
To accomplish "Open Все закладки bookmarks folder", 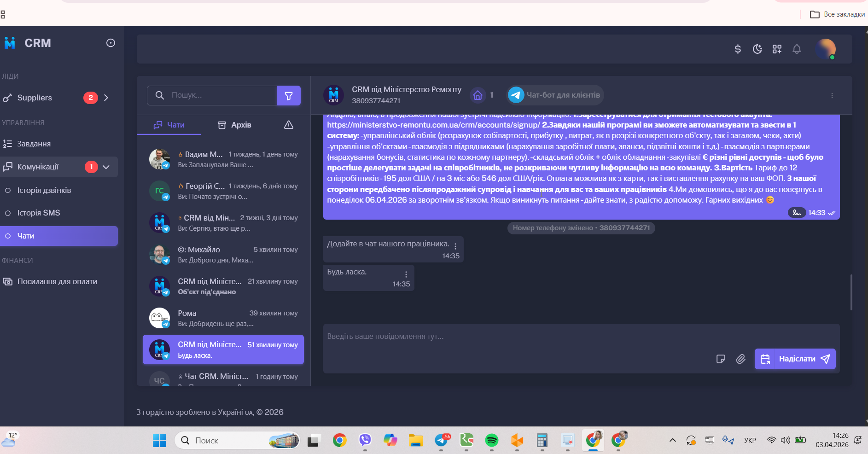I will [x=837, y=14].
